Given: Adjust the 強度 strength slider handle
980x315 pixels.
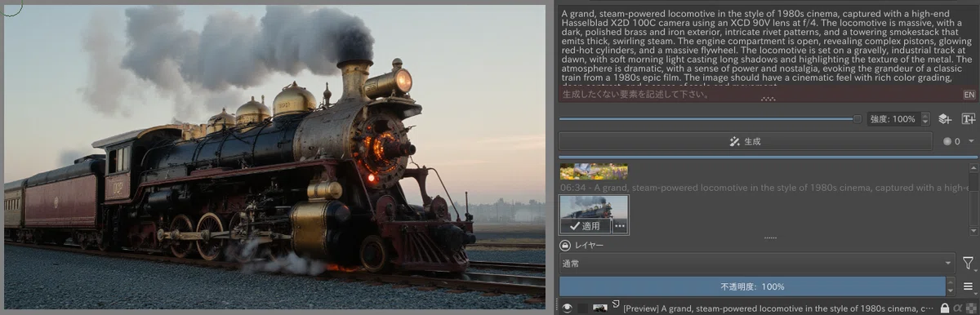Looking at the screenshot, I should [857, 119].
